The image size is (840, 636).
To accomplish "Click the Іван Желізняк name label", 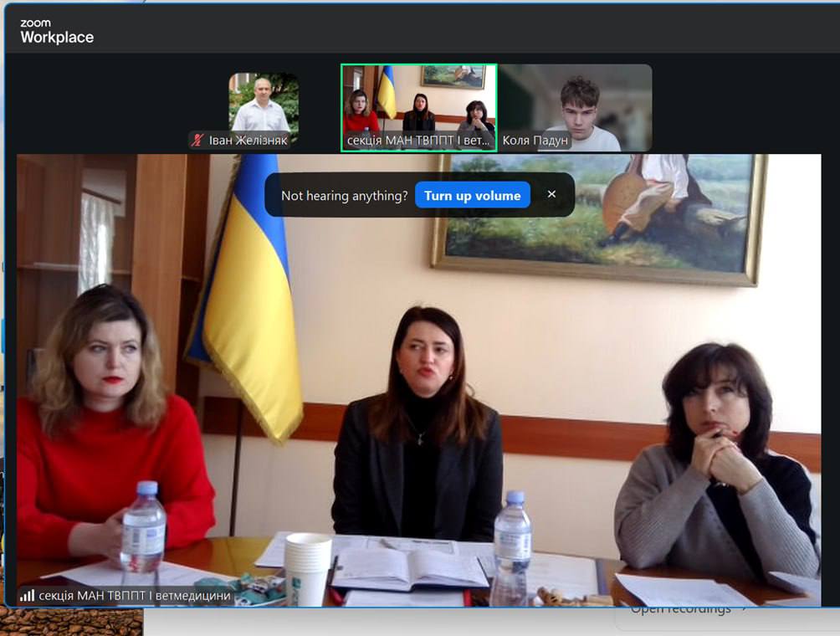I will pyautogui.click(x=248, y=141).
